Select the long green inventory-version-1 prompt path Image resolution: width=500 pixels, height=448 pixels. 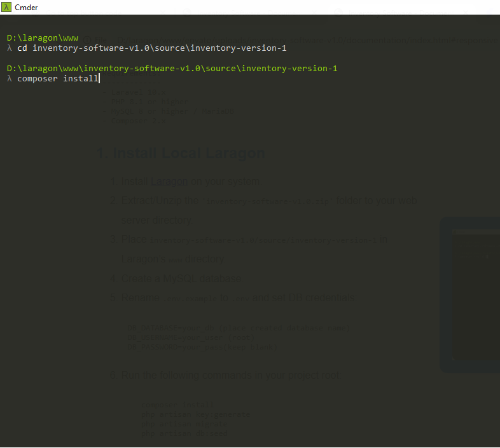(172, 69)
